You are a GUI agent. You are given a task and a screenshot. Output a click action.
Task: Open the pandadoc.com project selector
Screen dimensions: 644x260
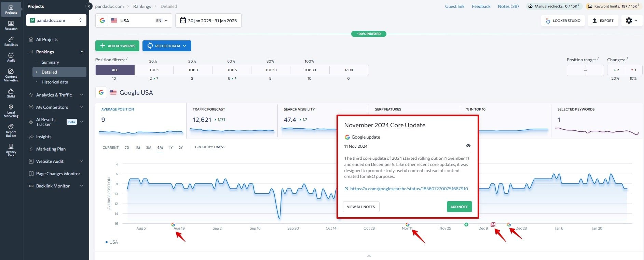[x=56, y=20]
